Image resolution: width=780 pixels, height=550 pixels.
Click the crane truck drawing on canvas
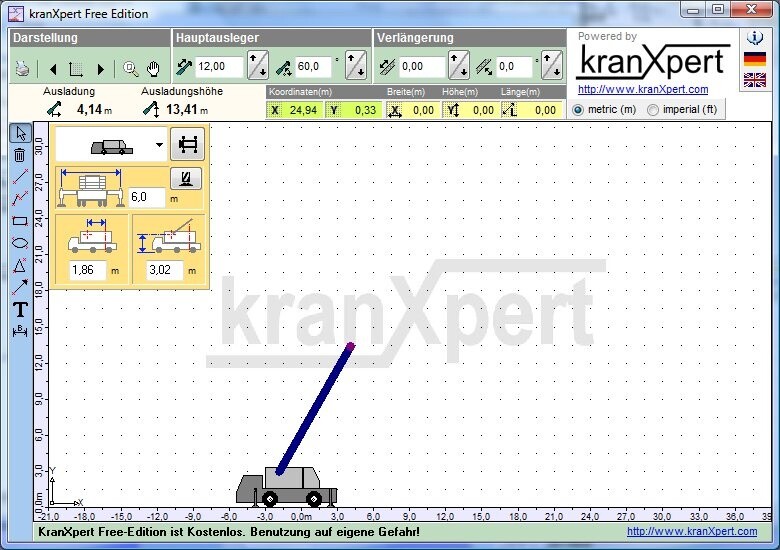click(287, 487)
